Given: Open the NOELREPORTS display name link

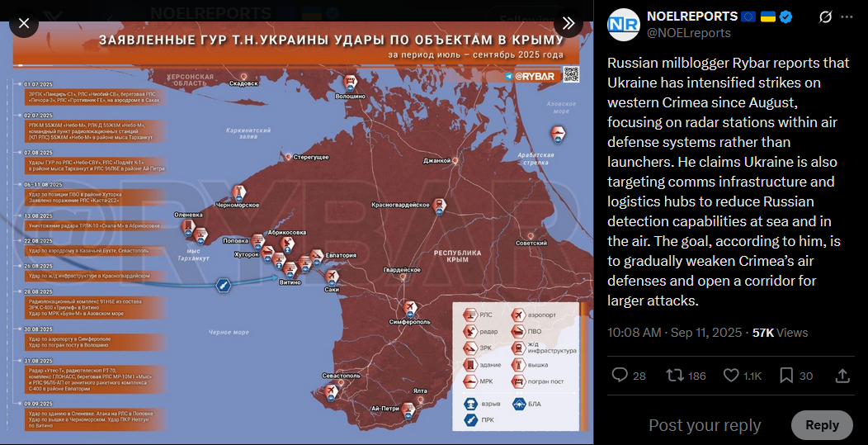Looking at the screenshot, I should click(692, 17).
